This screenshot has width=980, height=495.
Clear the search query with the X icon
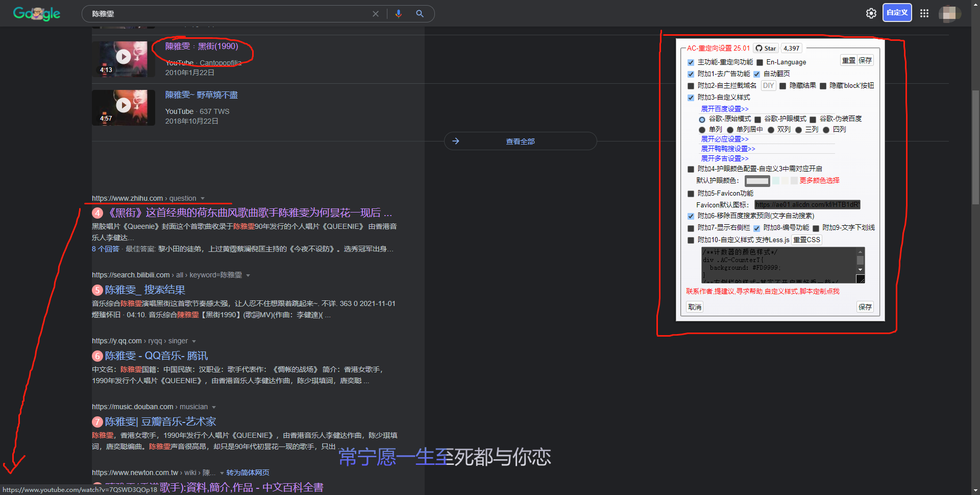[x=376, y=14]
